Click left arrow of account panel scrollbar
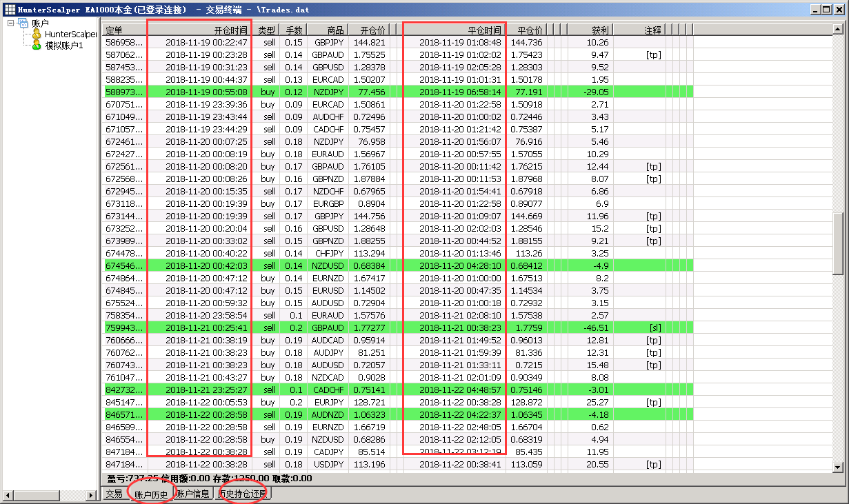This screenshot has height=504, width=849. coord(8,495)
